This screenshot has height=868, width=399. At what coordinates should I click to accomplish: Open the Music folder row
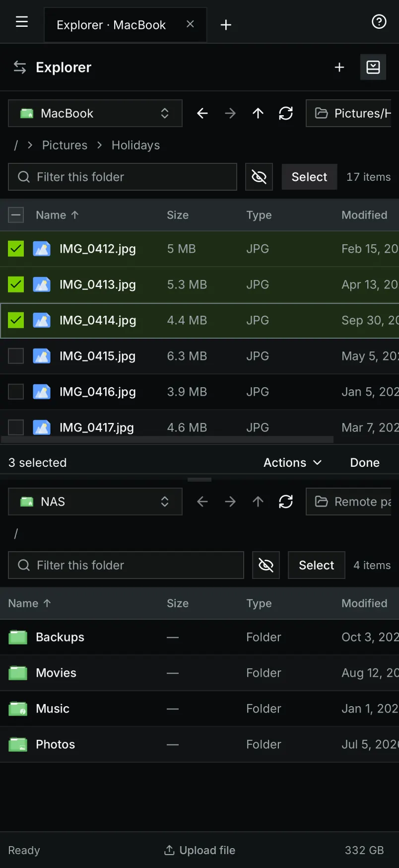199,709
